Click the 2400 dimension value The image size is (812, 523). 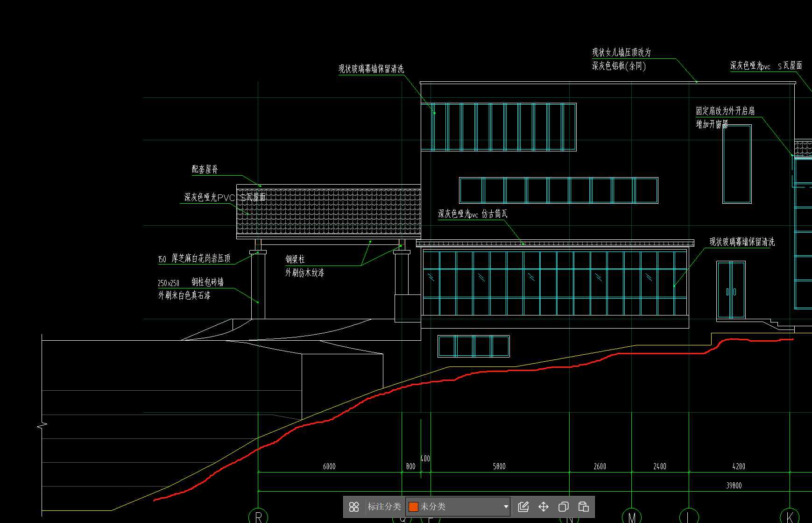(x=660, y=466)
